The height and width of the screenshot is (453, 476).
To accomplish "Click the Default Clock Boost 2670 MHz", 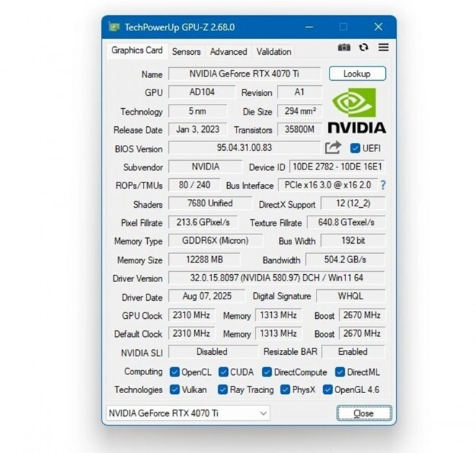I will pyautogui.click(x=362, y=333).
